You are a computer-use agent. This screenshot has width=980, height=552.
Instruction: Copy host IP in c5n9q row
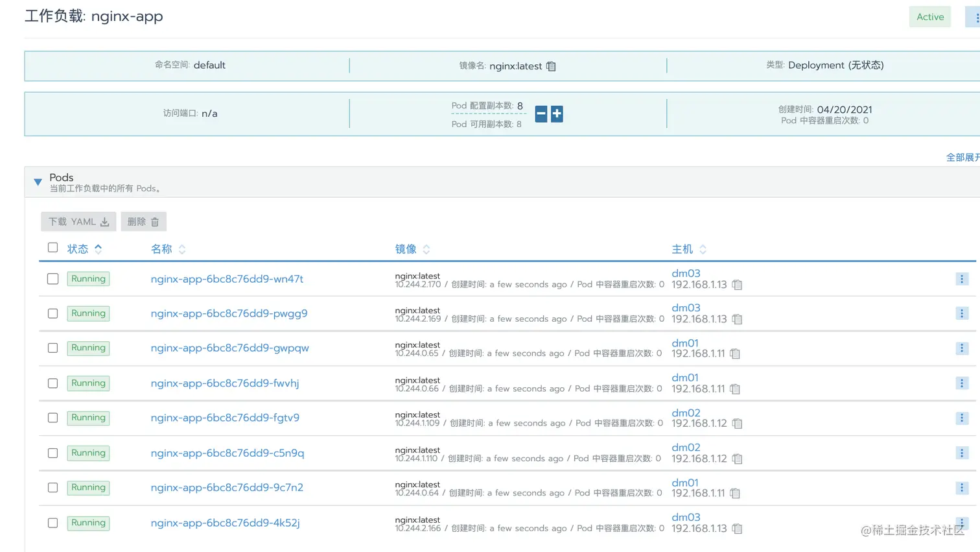(x=737, y=459)
